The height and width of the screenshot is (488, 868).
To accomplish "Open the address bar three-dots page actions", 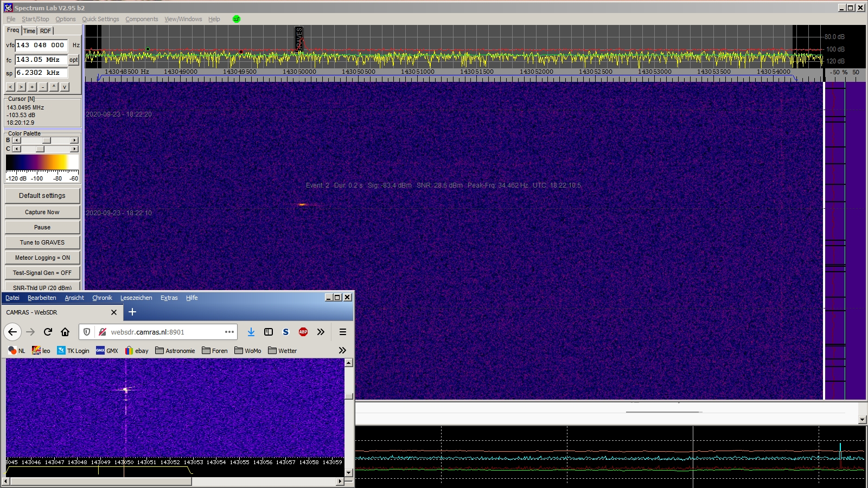I will tap(229, 332).
